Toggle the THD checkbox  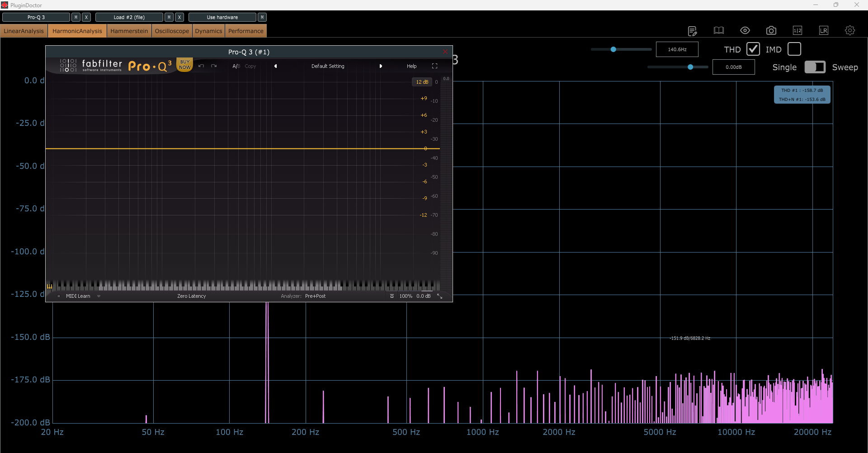coord(753,49)
